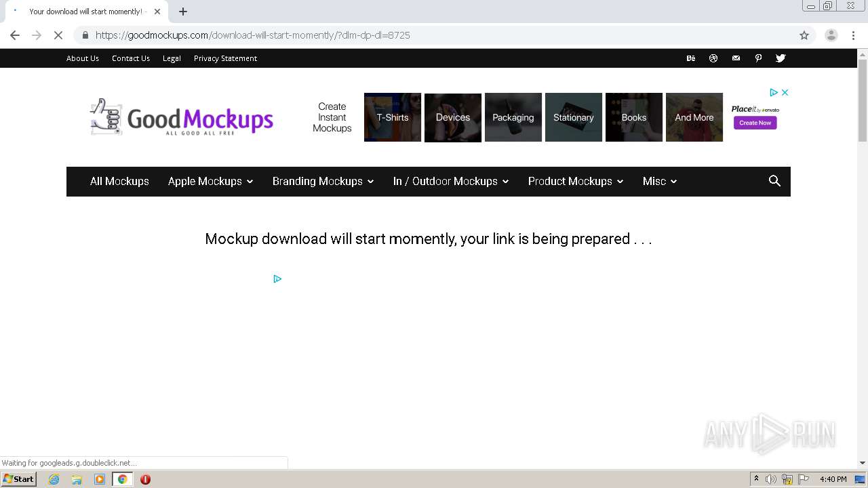Bookmark this page with star icon

[x=804, y=35]
